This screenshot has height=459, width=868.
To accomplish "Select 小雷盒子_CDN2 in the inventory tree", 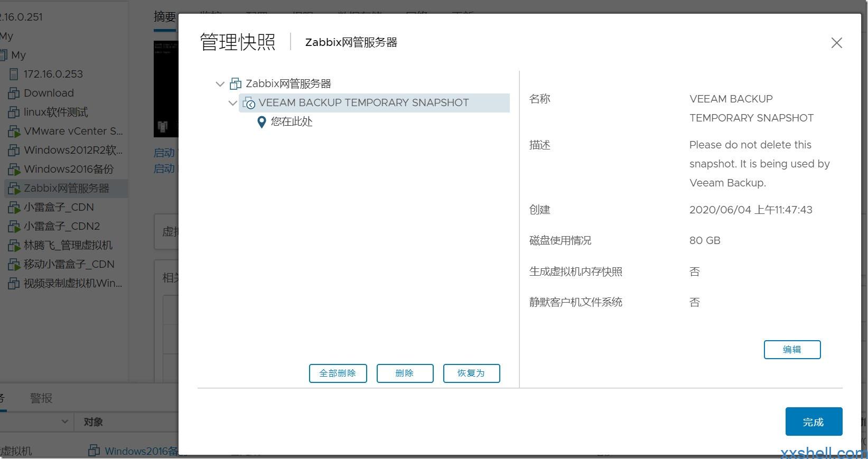I will point(62,226).
